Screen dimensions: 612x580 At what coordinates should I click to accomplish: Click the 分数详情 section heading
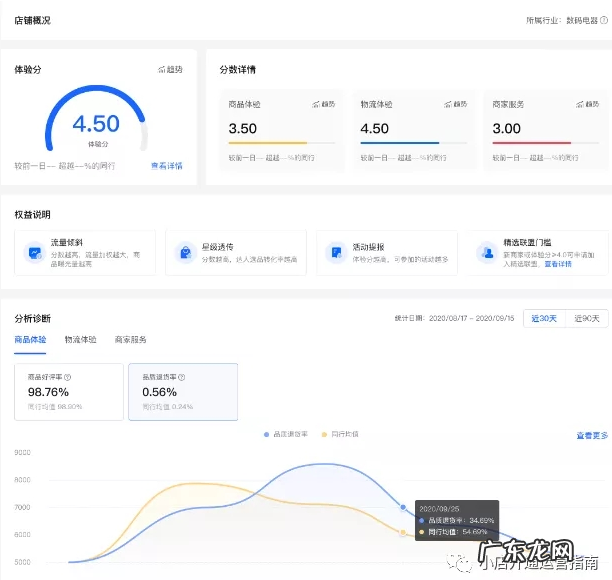pyautogui.click(x=238, y=70)
